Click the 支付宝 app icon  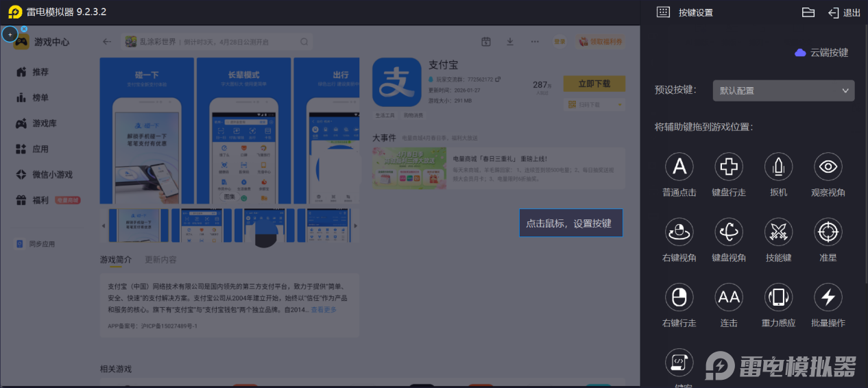(x=397, y=82)
